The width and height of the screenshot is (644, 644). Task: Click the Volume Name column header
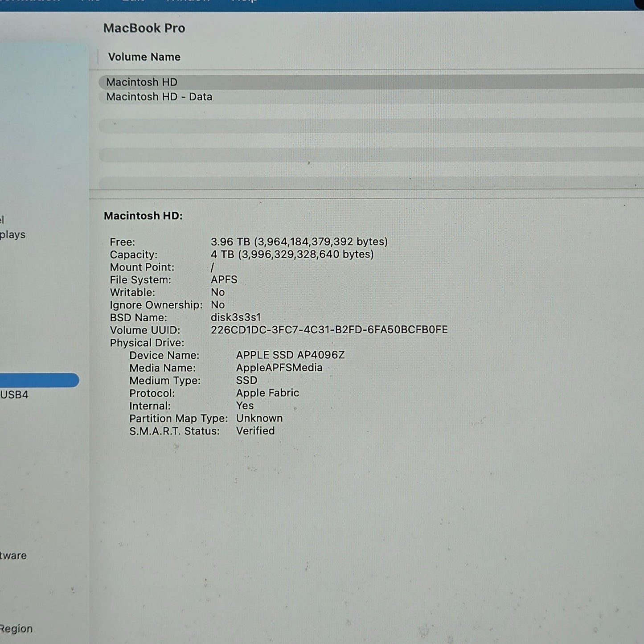(144, 57)
